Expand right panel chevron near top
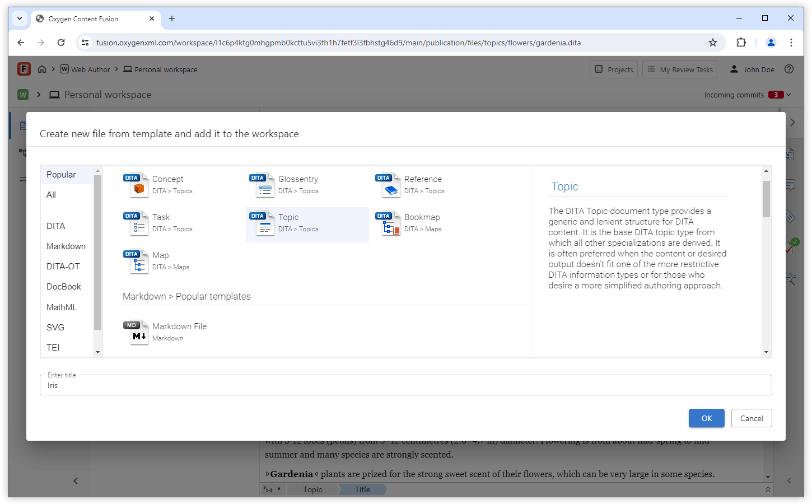The height and width of the screenshot is (504, 812). click(792, 122)
